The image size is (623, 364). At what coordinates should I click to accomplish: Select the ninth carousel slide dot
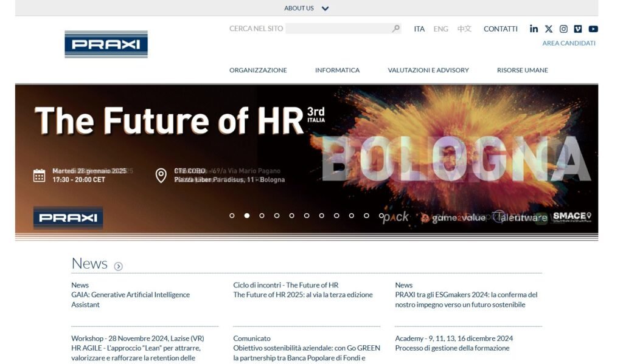pos(352,216)
